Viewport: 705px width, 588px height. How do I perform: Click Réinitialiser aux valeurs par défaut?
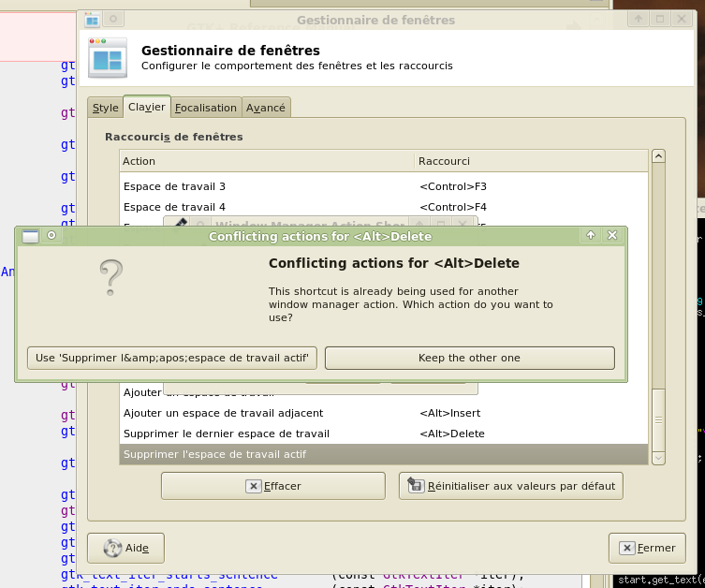pos(510,486)
